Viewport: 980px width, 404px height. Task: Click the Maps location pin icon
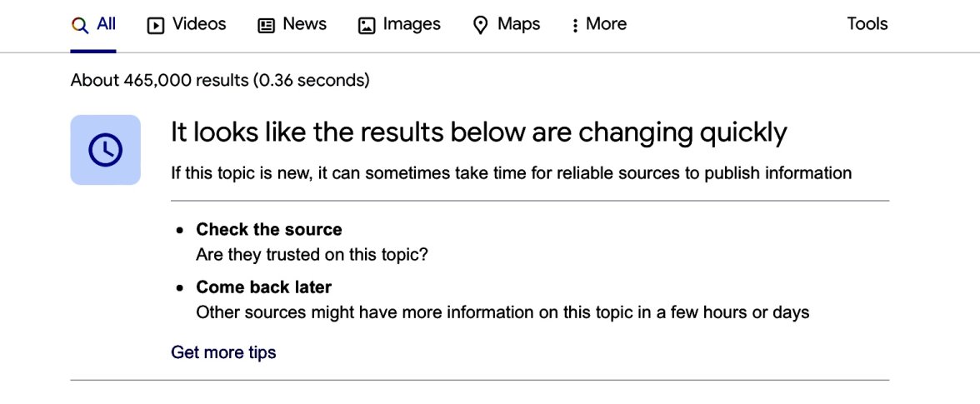[480, 26]
